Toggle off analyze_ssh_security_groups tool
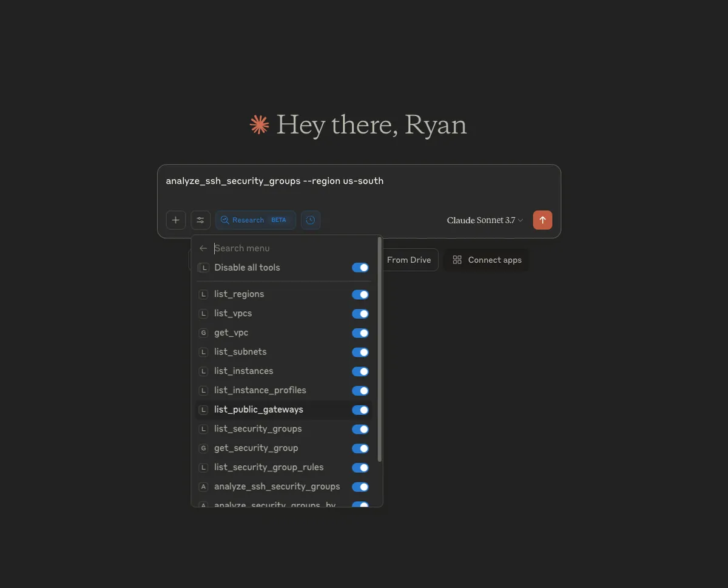728x588 pixels. coord(360,487)
